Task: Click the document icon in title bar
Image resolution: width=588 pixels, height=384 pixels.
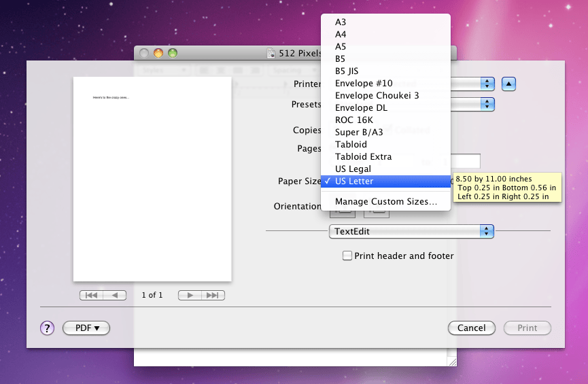Action: click(x=271, y=53)
